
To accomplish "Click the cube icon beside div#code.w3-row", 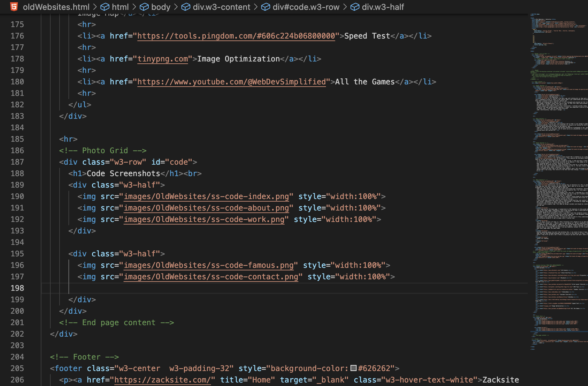I will 266,7.
